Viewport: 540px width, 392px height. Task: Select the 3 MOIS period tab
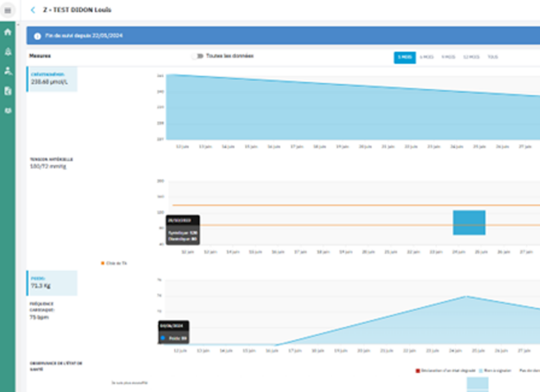[x=404, y=57]
